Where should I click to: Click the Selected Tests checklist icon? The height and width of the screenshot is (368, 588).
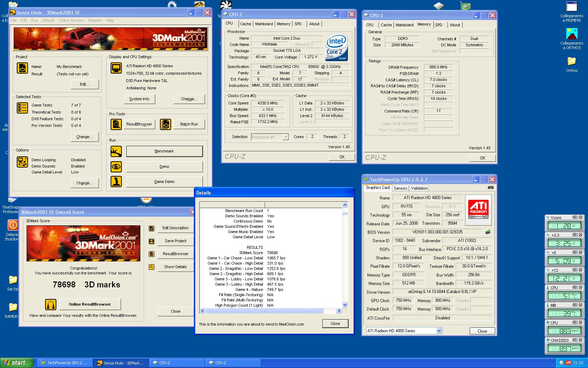pyautogui.click(x=22, y=108)
